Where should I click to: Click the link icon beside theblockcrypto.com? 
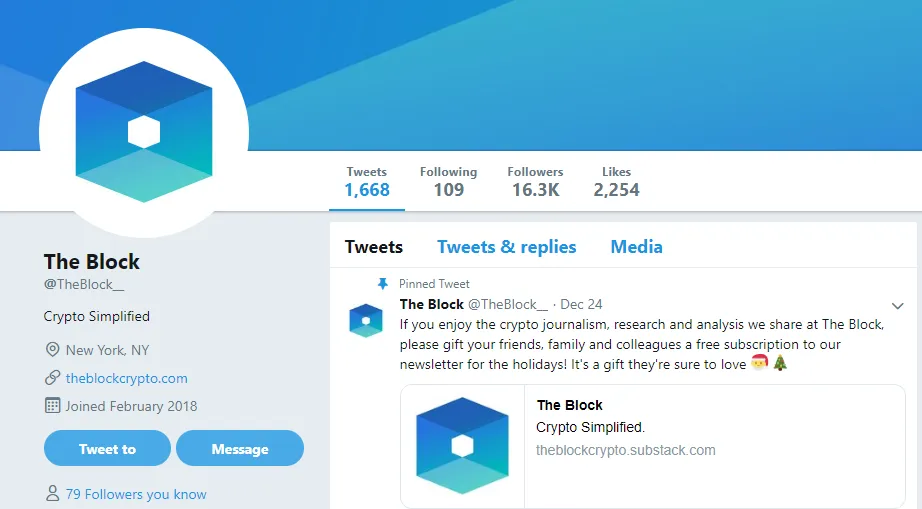[52, 378]
